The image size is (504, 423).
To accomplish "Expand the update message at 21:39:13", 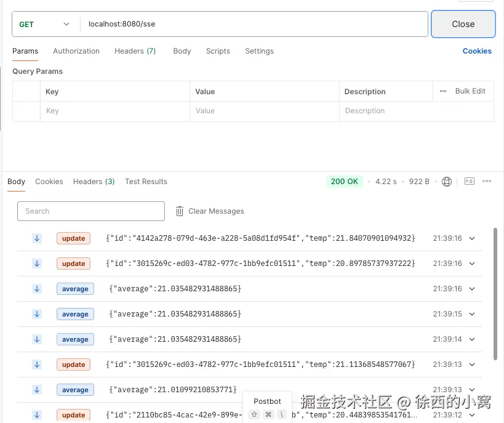I will 472,365.
